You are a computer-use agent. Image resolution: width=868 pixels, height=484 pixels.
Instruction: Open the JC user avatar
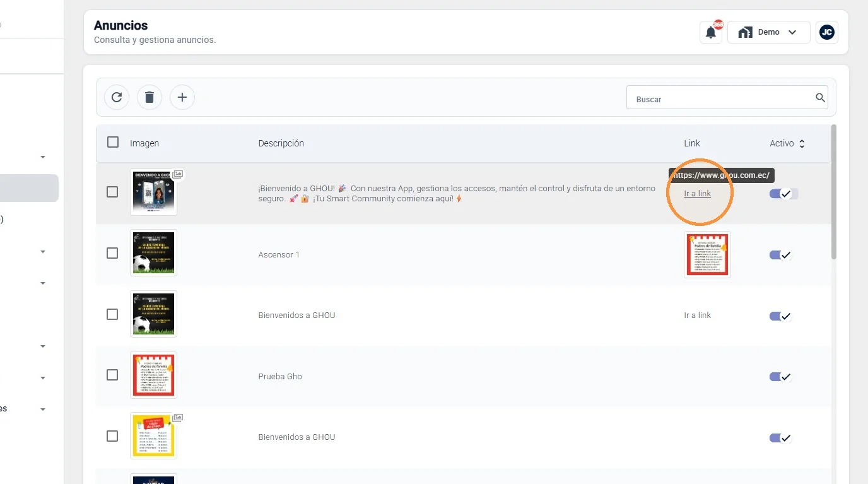tap(827, 32)
